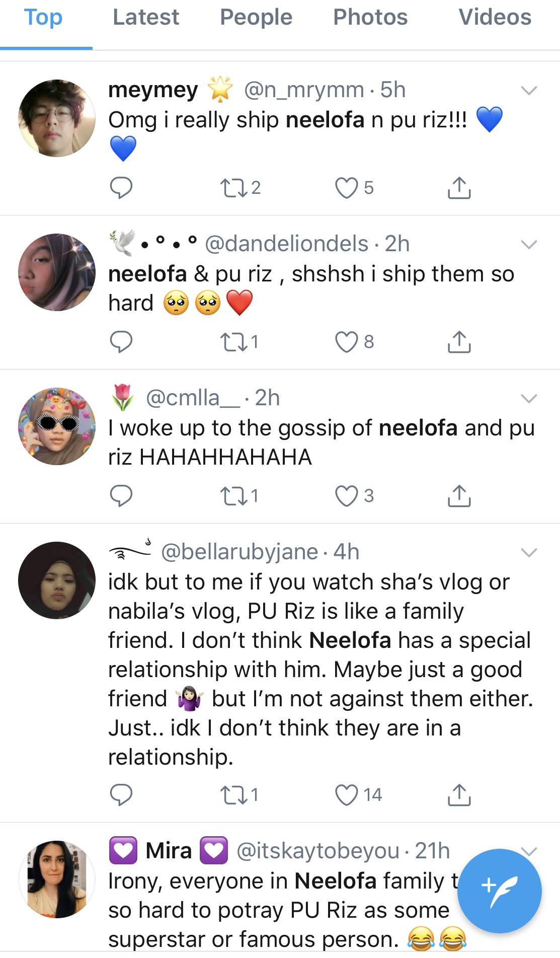Open the People tab
This screenshot has width=560, height=958.
point(256,18)
